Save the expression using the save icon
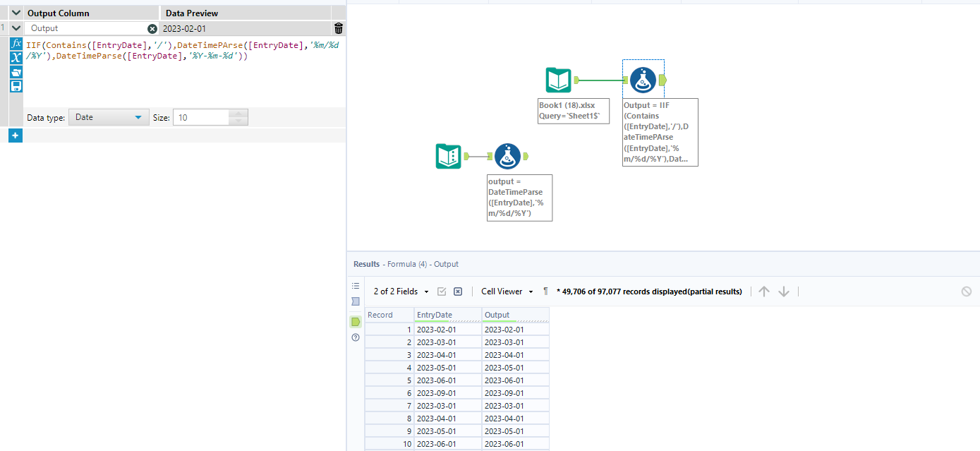Screen dimensions: 980x451 [16, 85]
